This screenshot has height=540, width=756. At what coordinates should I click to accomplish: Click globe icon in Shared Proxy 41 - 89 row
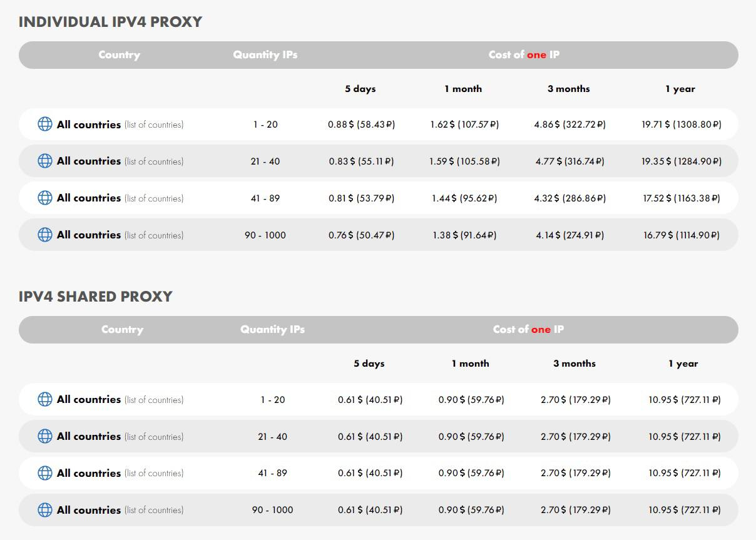[x=45, y=473]
